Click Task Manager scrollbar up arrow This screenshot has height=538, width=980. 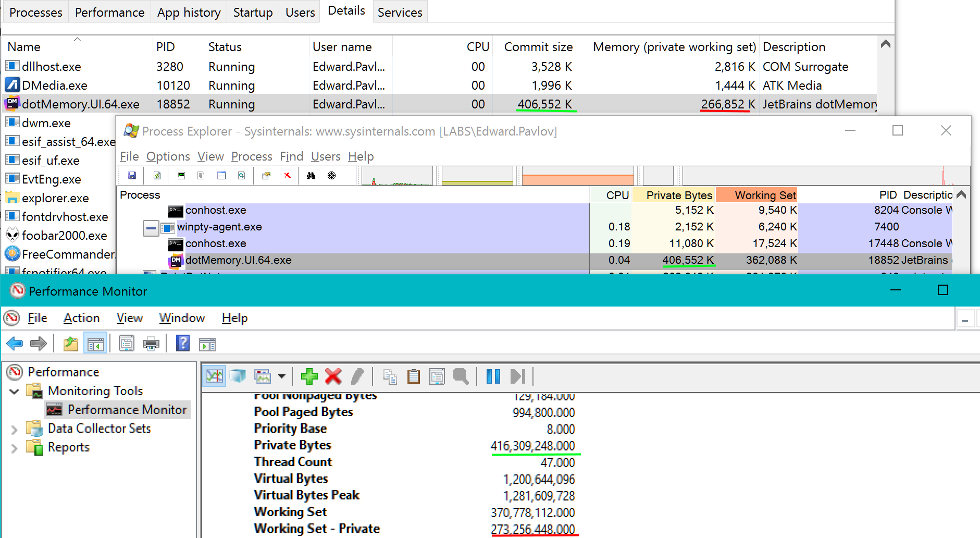tap(885, 44)
